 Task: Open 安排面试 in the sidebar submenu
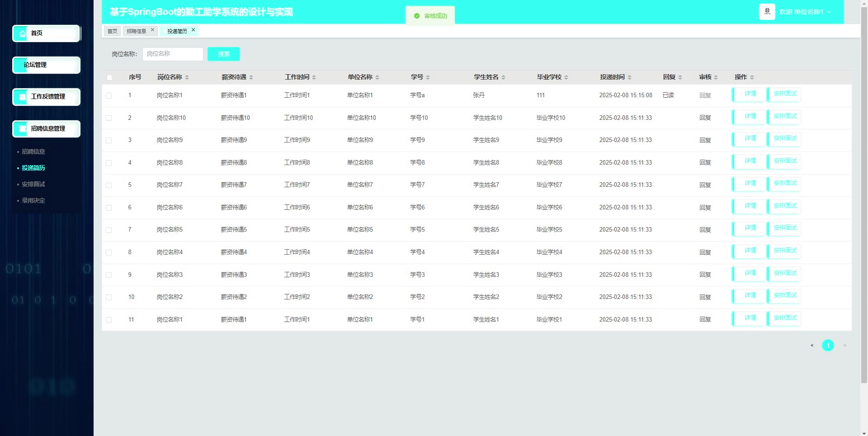(33, 184)
